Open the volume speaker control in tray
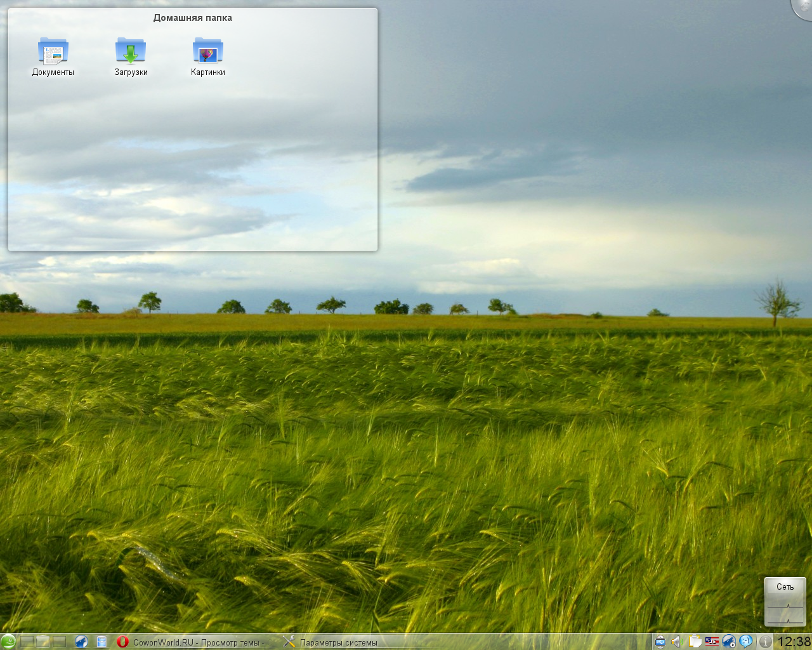 click(x=676, y=642)
